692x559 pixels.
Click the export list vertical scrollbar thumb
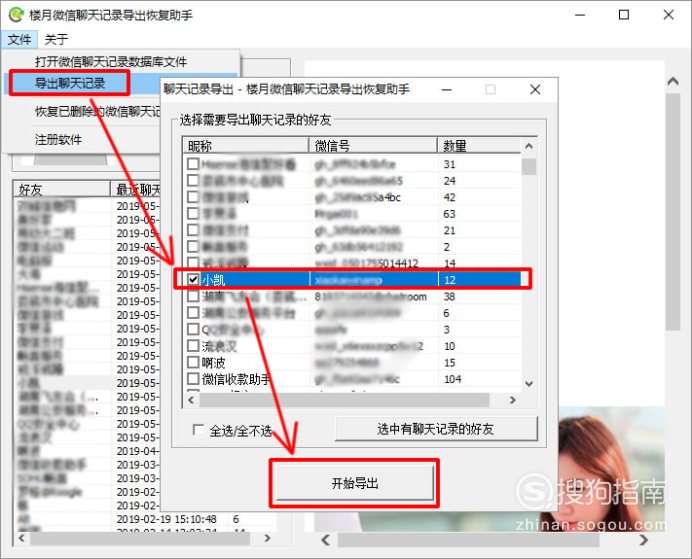coord(529,167)
